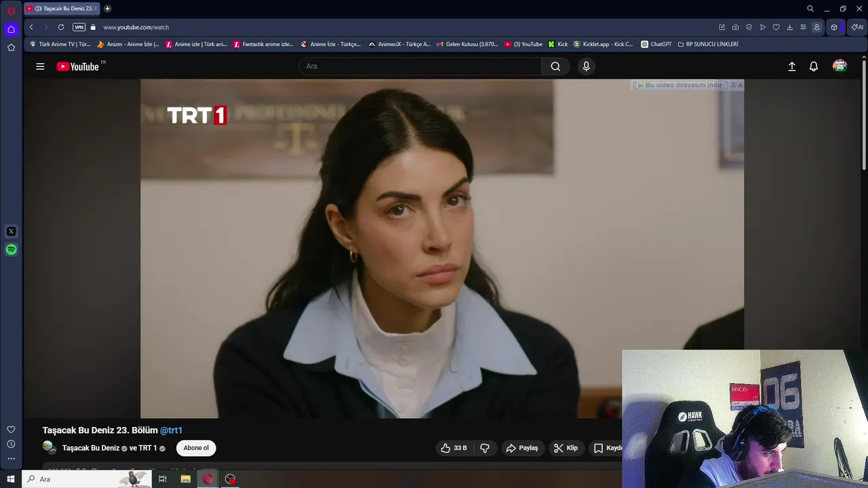
Task: Open bookmarks star in Opera sidebar
Action: tap(11, 47)
